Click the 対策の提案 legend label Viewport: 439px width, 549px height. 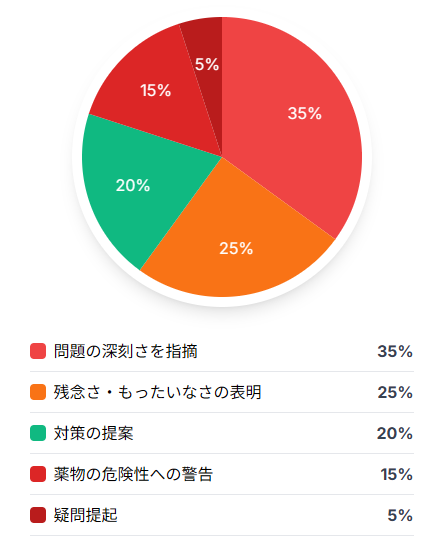[x=93, y=433]
